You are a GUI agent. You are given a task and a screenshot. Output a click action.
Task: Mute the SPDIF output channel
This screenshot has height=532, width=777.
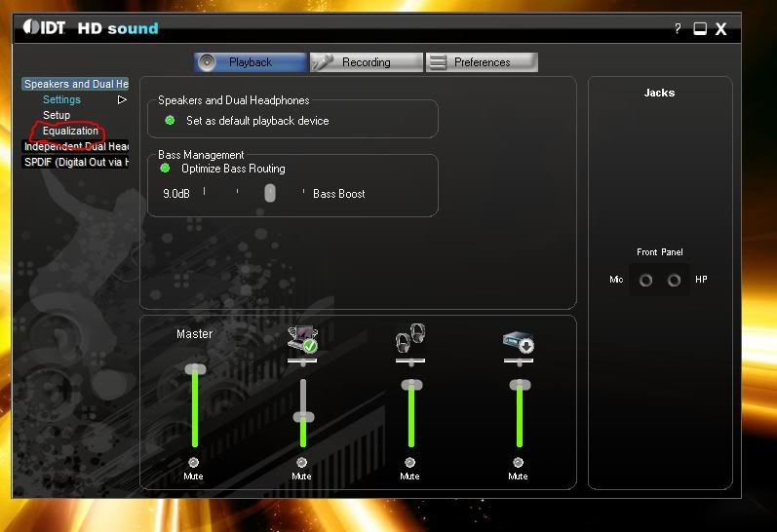518,462
